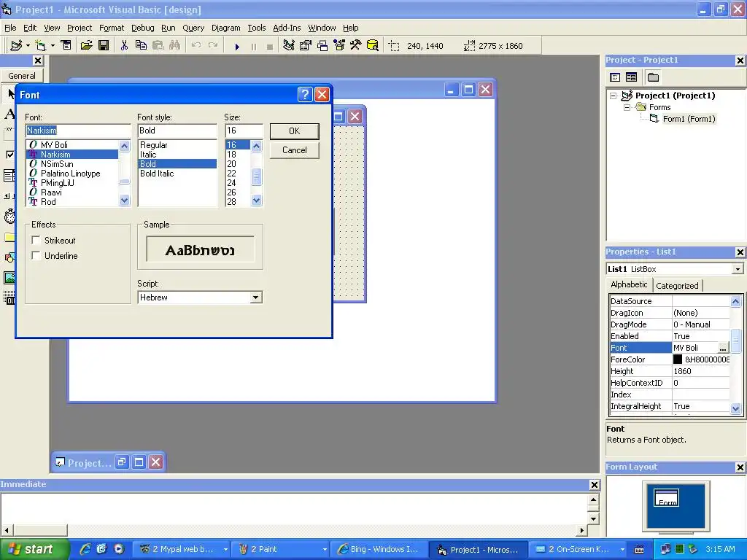Screen dimensions: 747x560
Task: Click the Size input field
Action: click(x=244, y=131)
